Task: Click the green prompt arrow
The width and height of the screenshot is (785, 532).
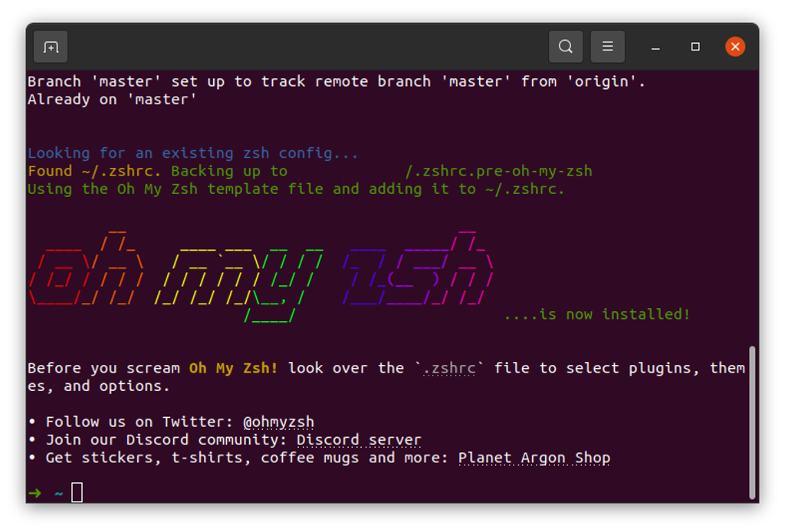Action: [35, 493]
